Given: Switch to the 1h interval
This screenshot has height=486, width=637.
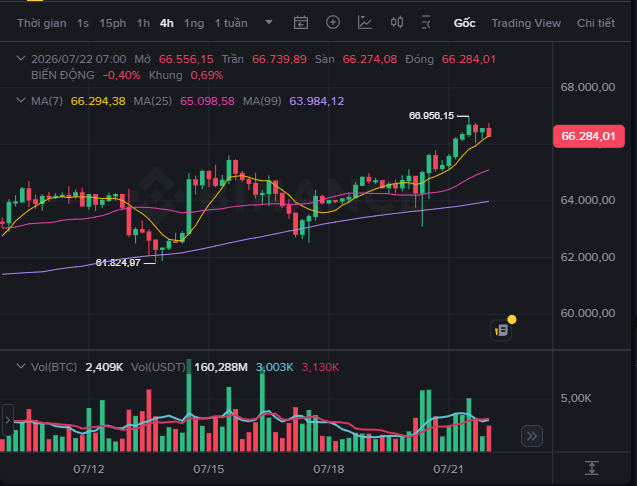Looking at the screenshot, I should pos(143,23).
